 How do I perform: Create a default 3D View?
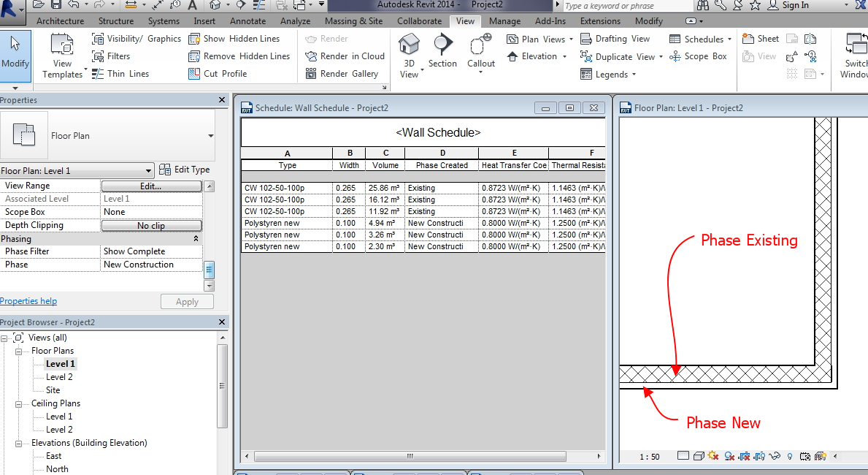pyautogui.click(x=409, y=56)
